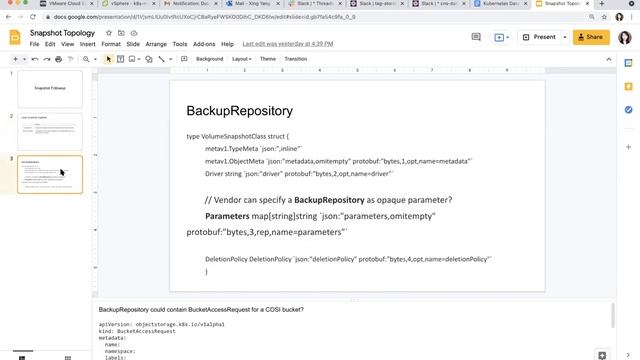This screenshot has height=360, width=640.
Task: Open the comment history
Action: 476,37
